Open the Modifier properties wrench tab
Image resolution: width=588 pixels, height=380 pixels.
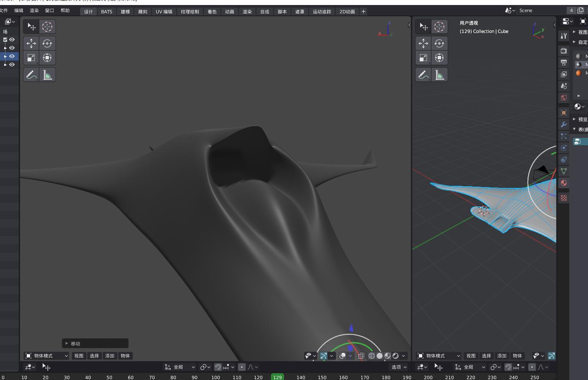[564, 124]
